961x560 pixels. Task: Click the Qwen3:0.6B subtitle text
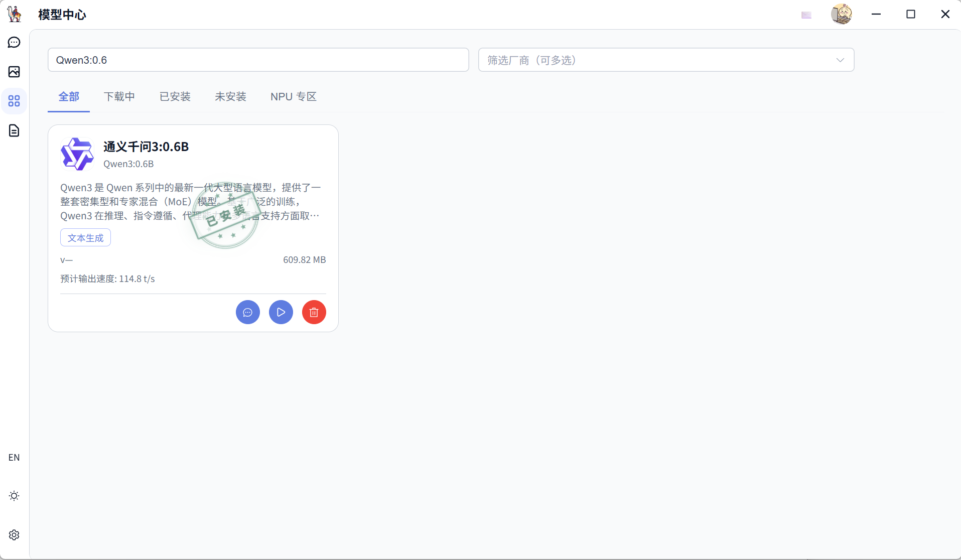pos(128,164)
